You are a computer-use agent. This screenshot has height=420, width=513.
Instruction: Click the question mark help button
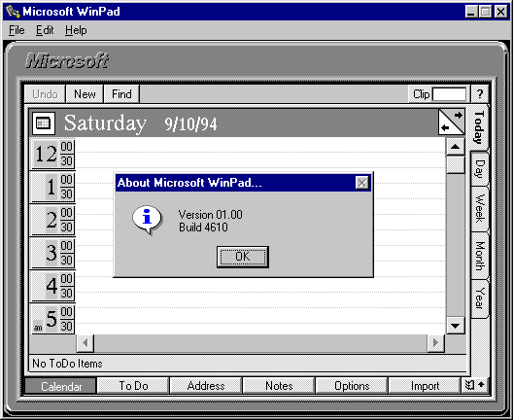pos(480,94)
